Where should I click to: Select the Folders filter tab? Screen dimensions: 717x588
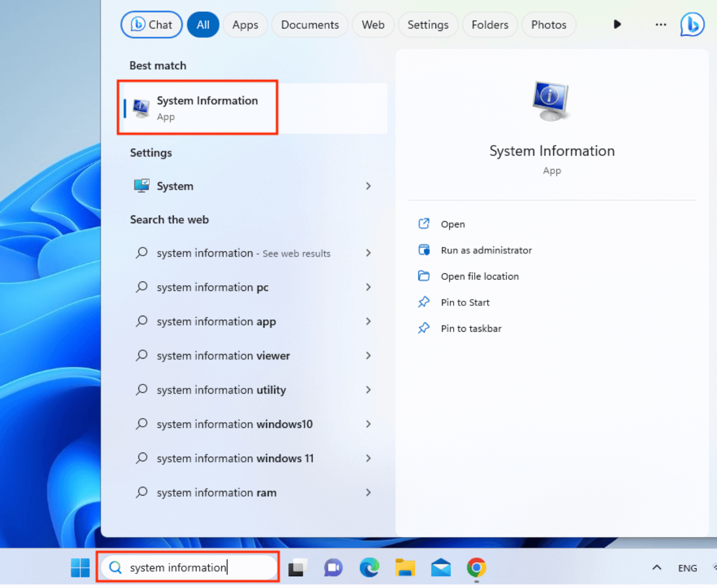(490, 24)
